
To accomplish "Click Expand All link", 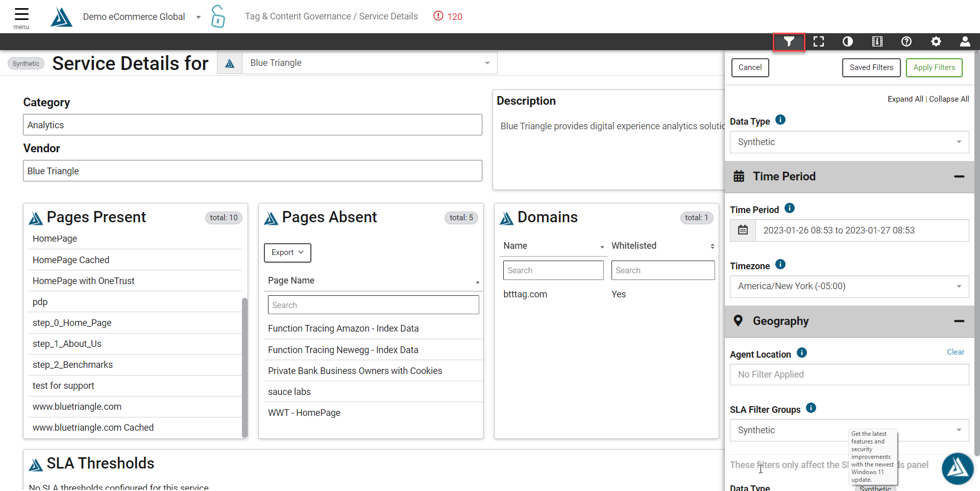I will click(x=905, y=99).
